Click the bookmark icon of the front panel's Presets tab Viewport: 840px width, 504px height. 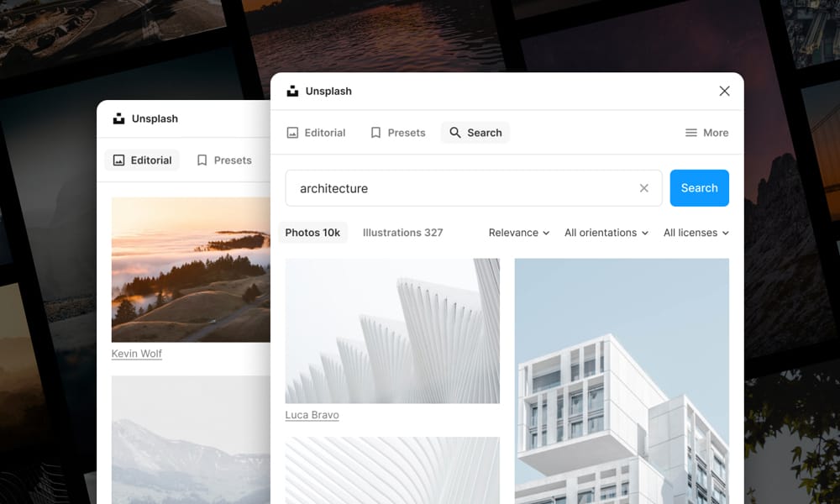(375, 133)
